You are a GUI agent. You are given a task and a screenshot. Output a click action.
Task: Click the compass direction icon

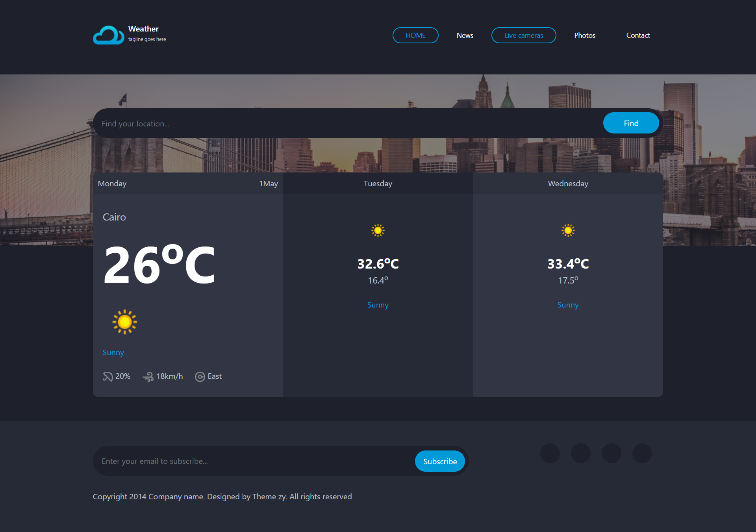pyautogui.click(x=200, y=377)
